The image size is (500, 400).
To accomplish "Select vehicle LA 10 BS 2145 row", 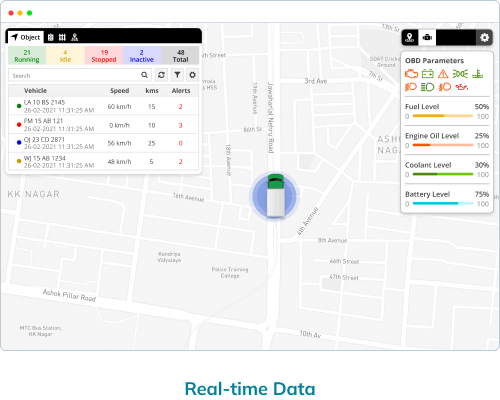I will [104, 106].
